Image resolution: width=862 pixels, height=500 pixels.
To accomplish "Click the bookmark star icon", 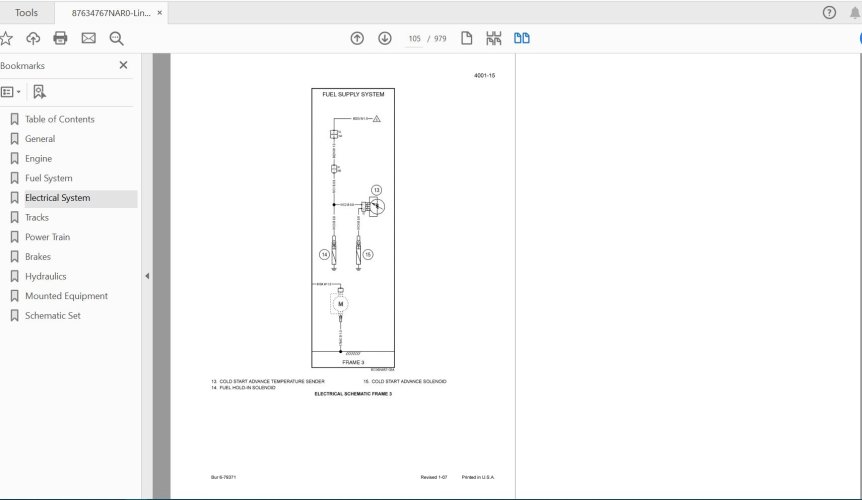I will (x=6, y=38).
